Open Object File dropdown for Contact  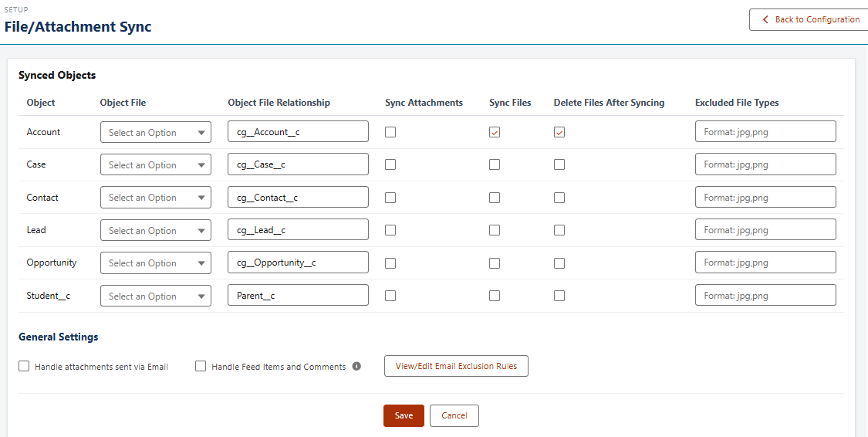(156, 197)
